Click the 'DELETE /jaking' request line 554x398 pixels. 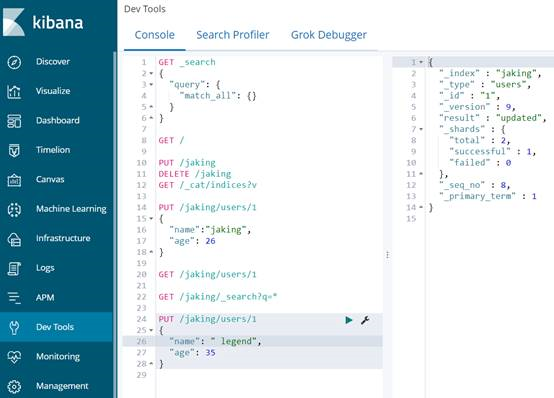(195, 174)
